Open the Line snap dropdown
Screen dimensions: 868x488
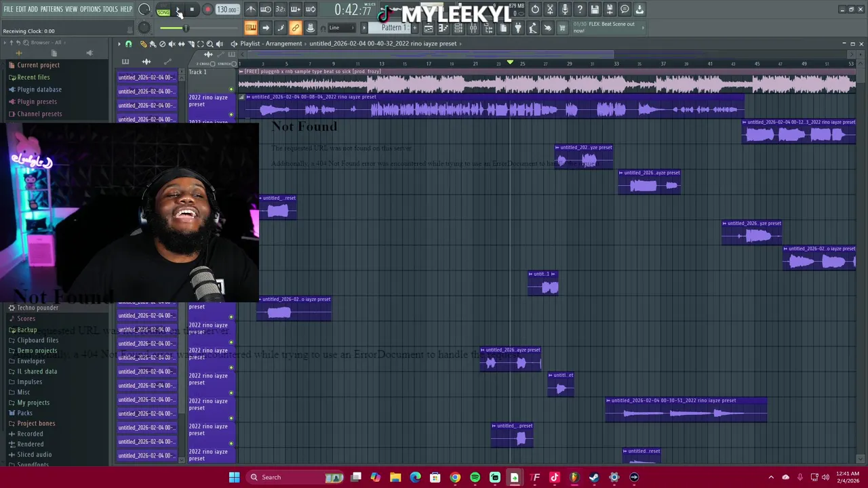click(x=342, y=28)
